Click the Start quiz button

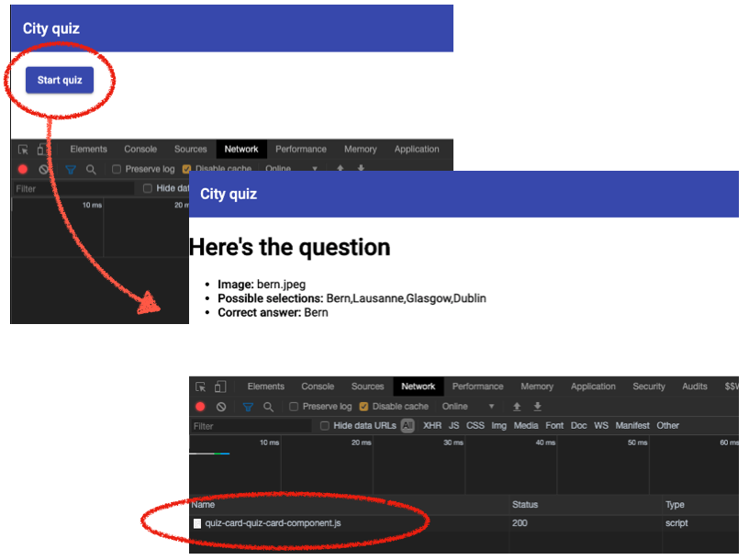(60, 80)
